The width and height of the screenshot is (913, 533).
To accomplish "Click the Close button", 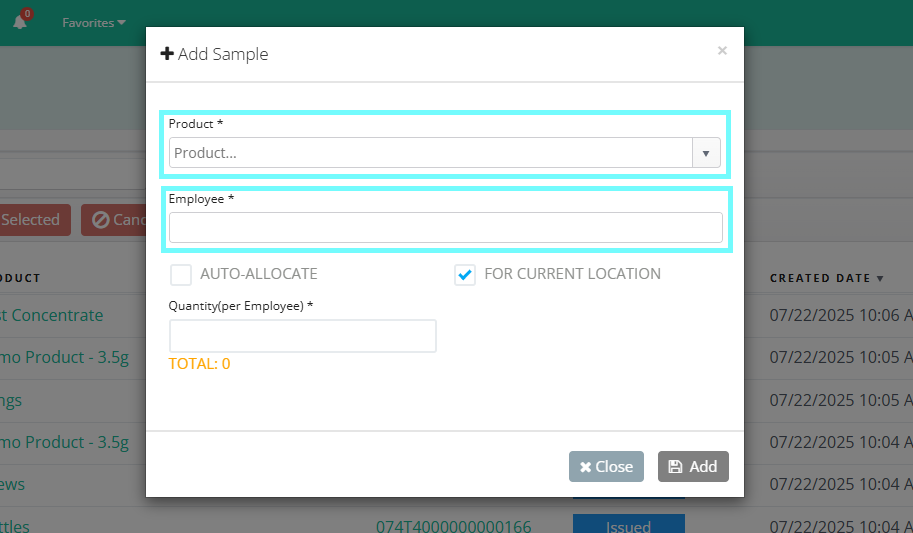I will pos(606,467).
